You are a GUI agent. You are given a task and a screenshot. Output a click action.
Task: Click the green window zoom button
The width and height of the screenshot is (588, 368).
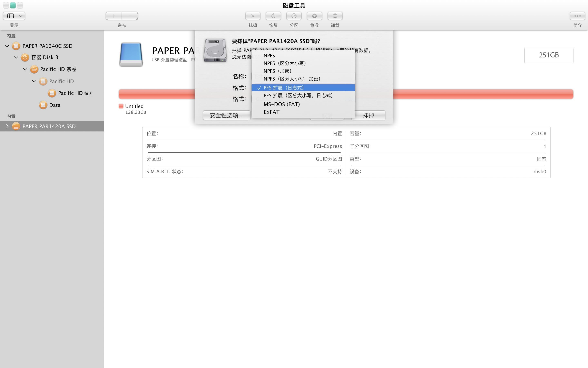coord(13,5)
